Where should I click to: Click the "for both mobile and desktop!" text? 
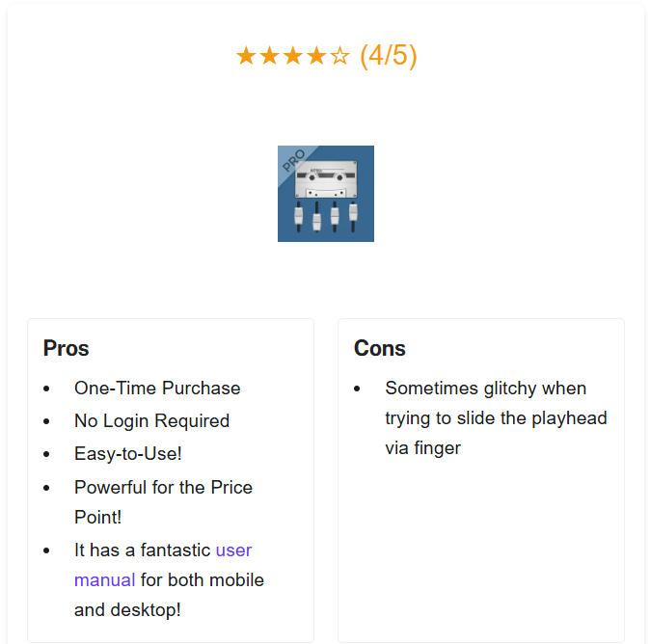(202, 580)
